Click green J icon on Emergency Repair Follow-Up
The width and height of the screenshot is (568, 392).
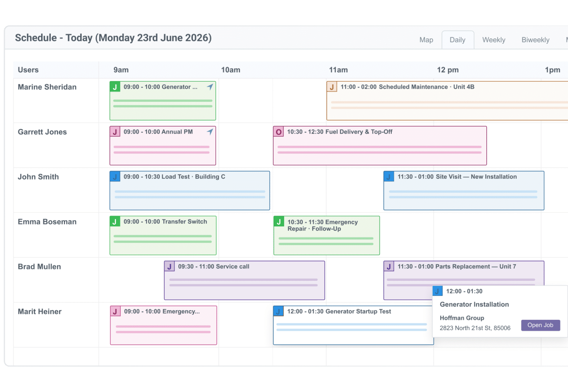(279, 222)
